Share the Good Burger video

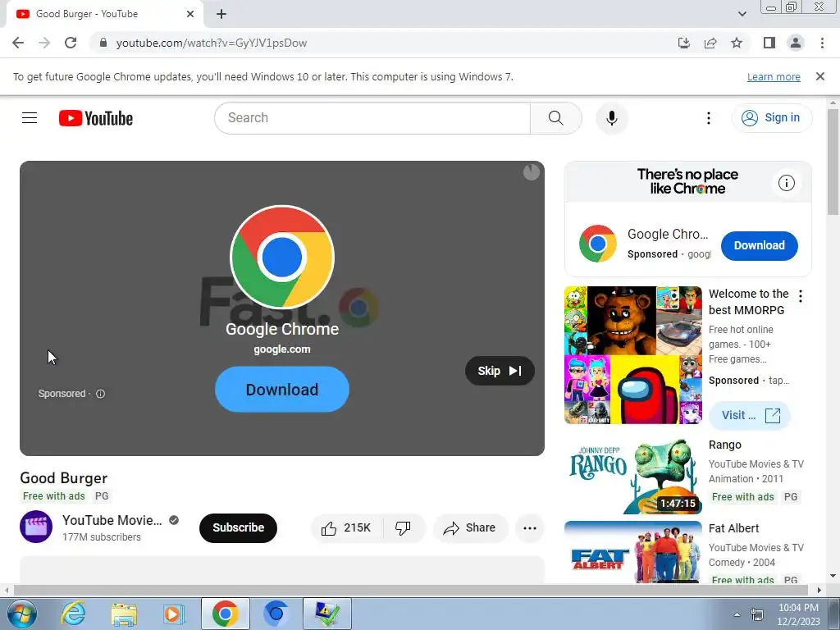(469, 528)
